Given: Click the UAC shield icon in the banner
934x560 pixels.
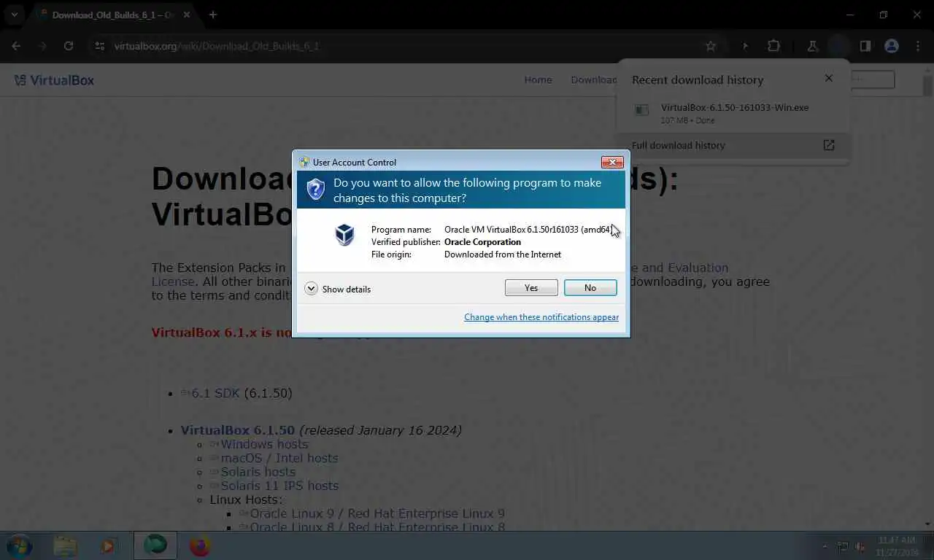Looking at the screenshot, I should 315,190.
